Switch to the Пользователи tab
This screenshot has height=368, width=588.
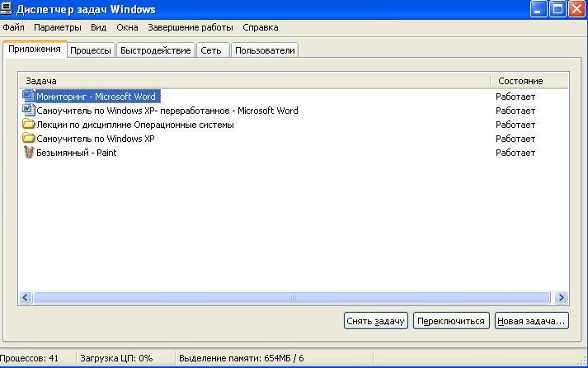265,50
